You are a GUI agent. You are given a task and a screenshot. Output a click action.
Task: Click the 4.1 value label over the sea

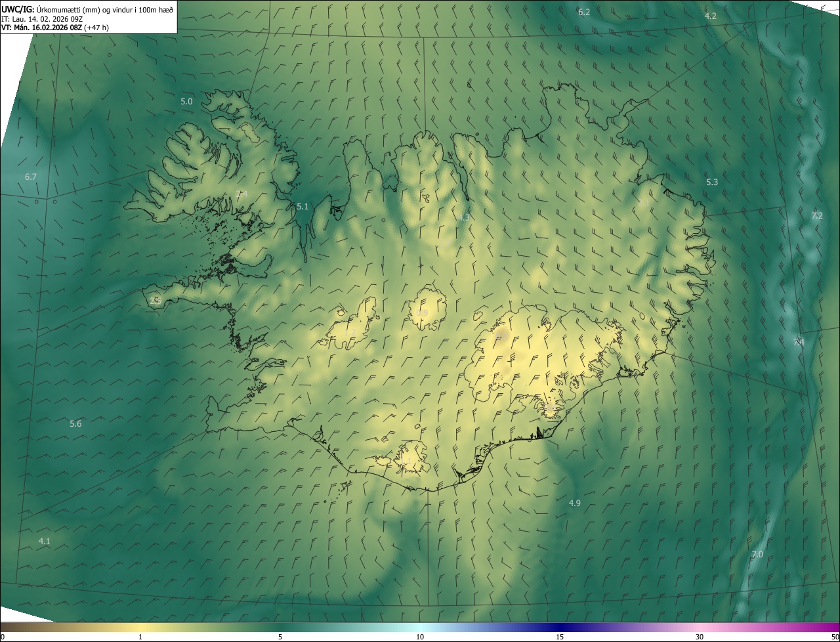(44, 542)
